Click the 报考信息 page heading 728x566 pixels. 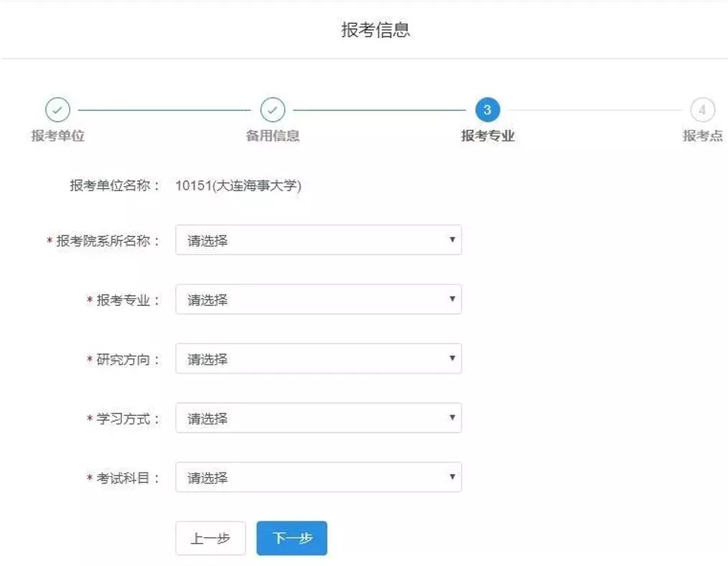point(375,29)
